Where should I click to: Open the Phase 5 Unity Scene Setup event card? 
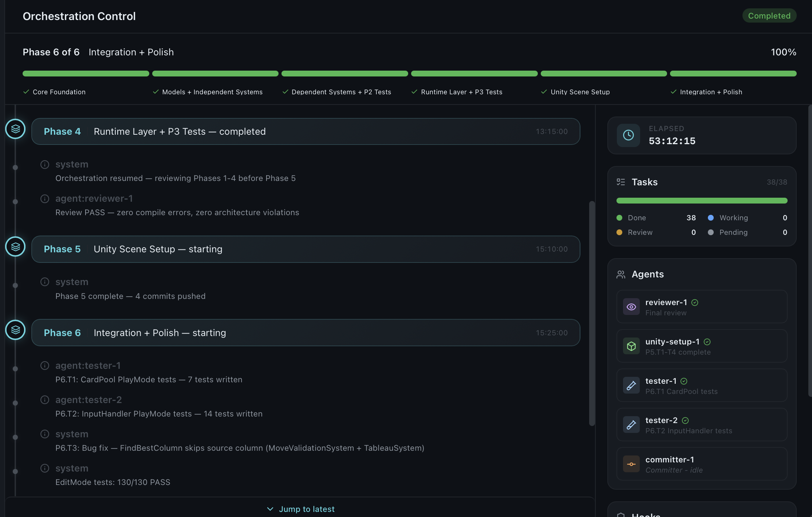pyautogui.click(x=305, y=249)
